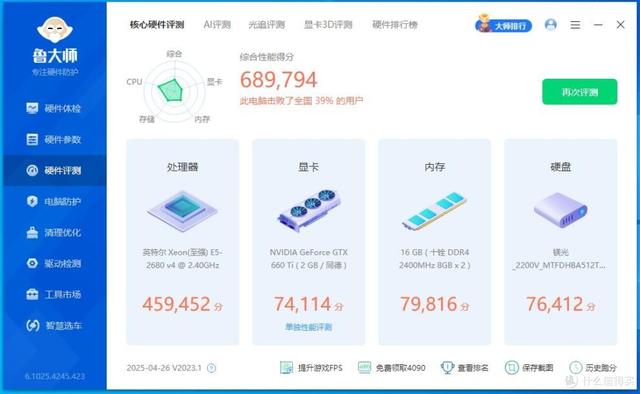Click the green 再次评测 button

coord(580,92)
